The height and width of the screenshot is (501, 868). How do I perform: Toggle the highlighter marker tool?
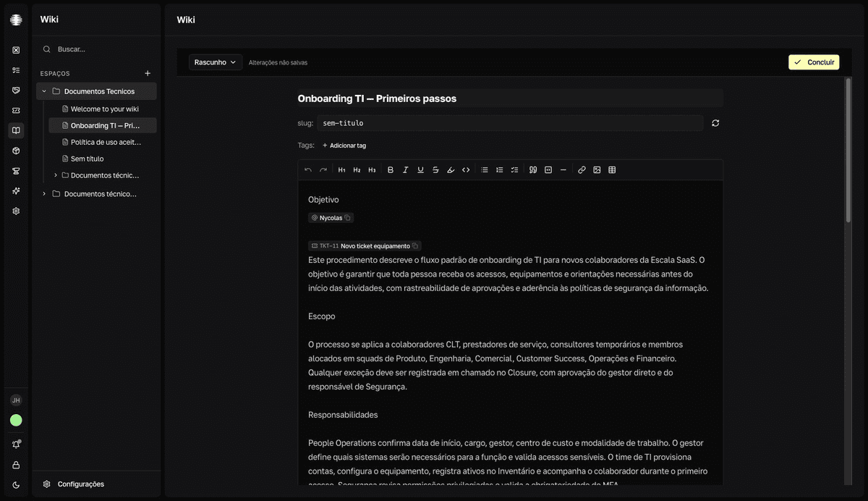[451, 170]
